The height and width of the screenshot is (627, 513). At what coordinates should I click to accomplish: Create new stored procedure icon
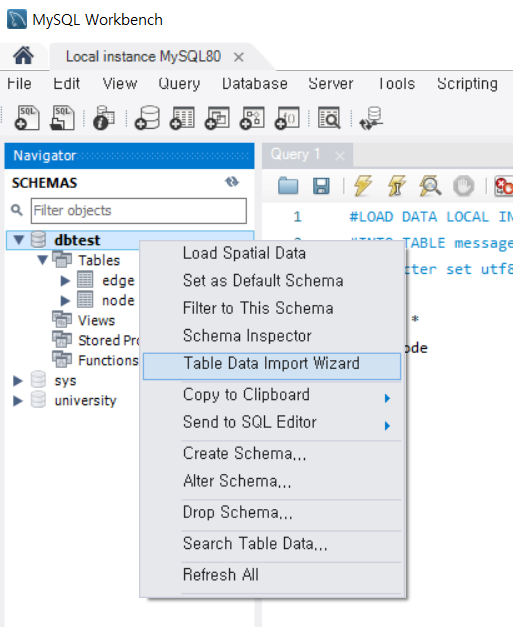click(x=252, y=118)
